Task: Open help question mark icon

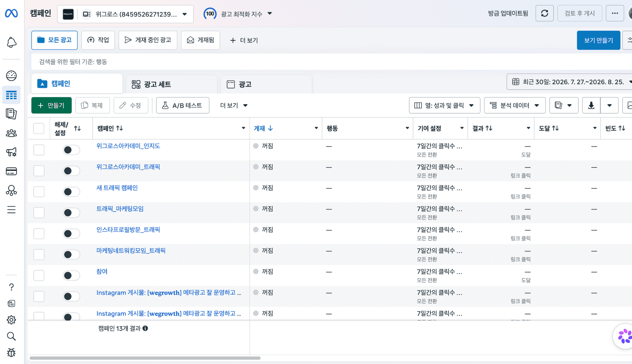Action: [11, 287]
